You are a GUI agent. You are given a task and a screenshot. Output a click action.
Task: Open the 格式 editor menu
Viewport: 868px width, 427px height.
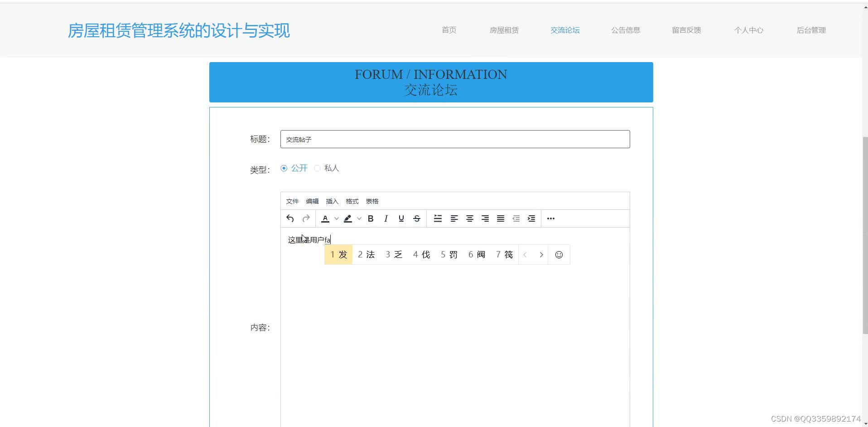tap(352, 201)
